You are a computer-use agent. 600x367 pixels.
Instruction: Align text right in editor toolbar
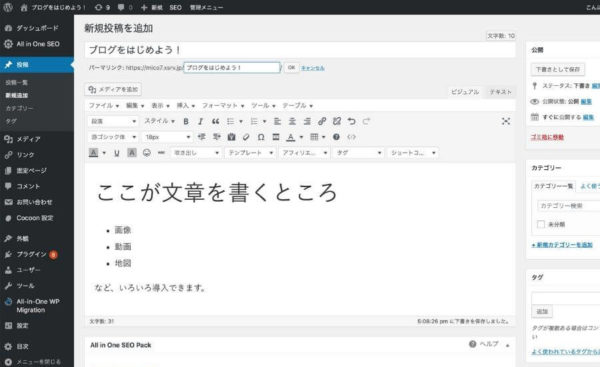pyautogui.click(x=307, y=121)
